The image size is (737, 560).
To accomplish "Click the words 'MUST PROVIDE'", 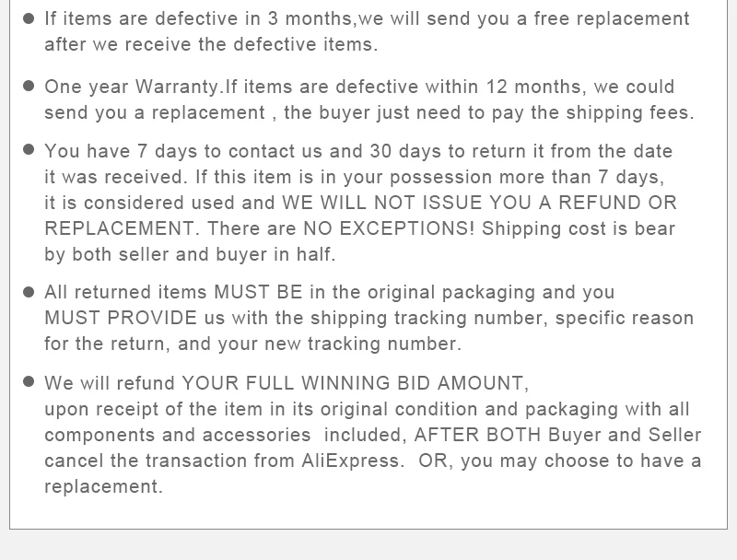I will tap(121, 318).
